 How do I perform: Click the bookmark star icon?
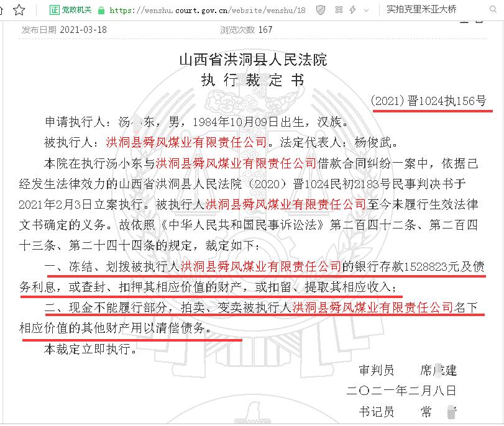19,9
